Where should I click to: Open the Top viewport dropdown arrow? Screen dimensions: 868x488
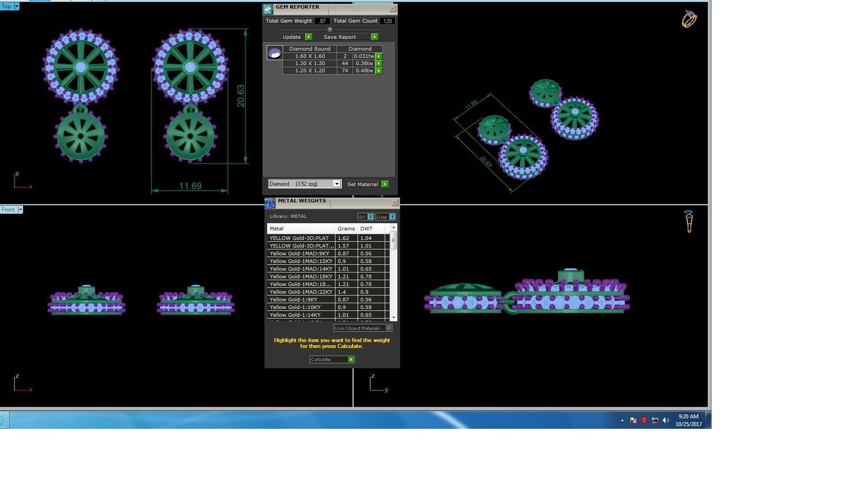17,6
